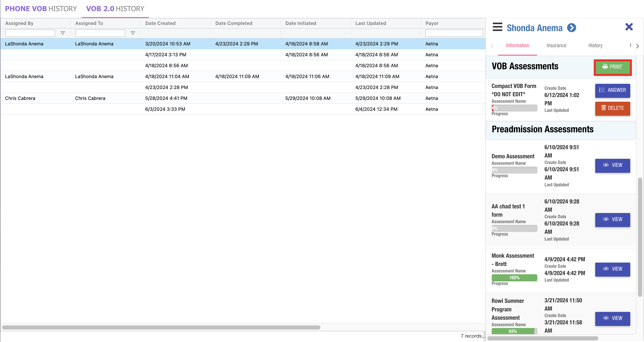View the Demo Assessment

[x=612, y=165]
